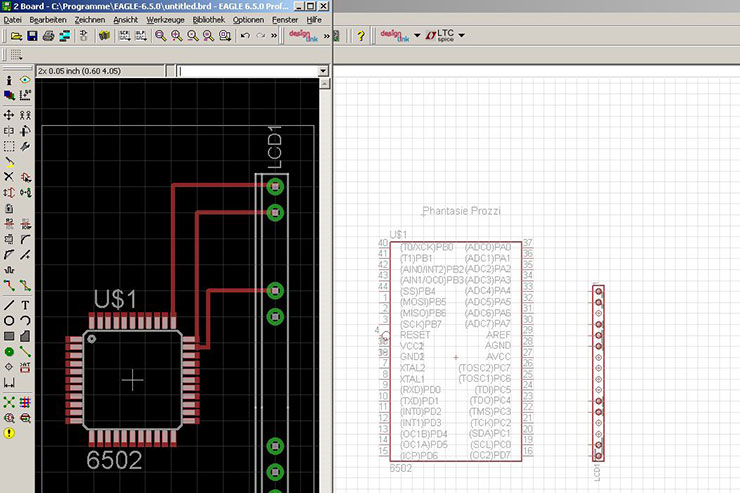
Task: Open the CAM processor icon
Action: tap(64, 36)
